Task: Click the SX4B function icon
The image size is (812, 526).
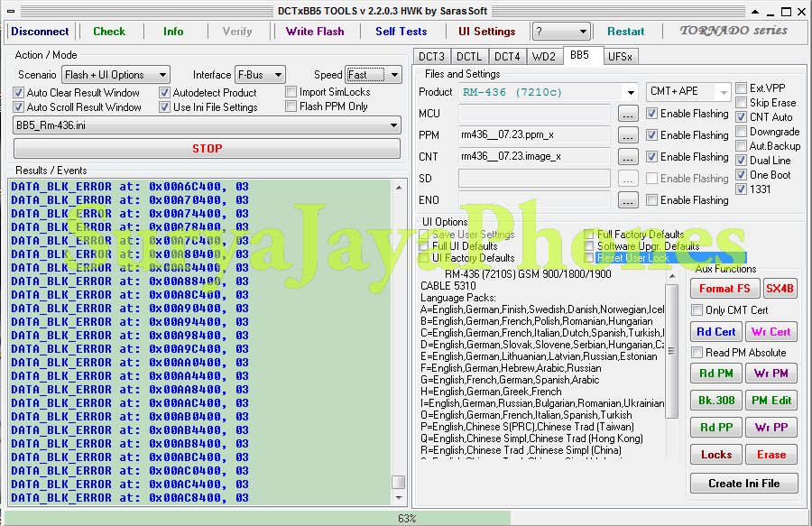Action: coord(780,289)
